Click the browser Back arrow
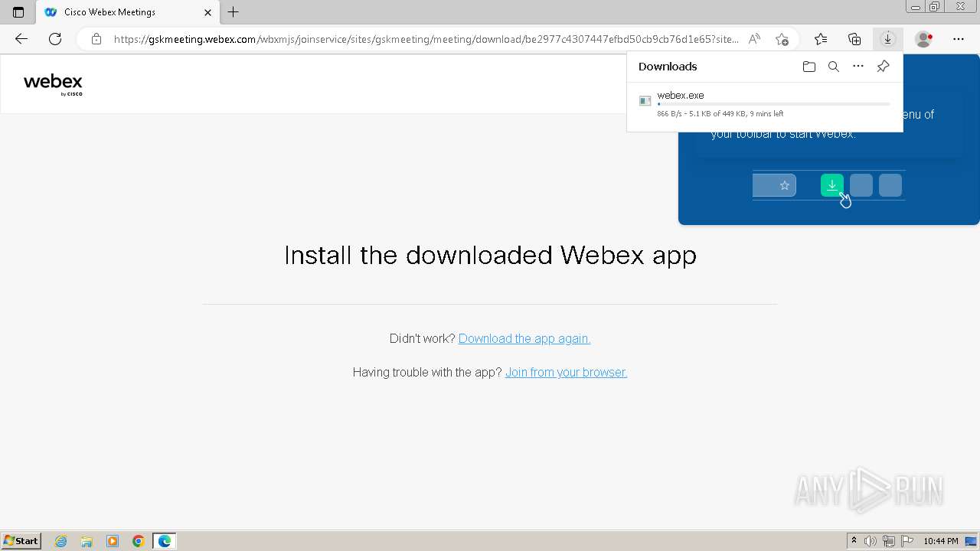This screenshot has height=551, width=980. [x=21, y=39]
